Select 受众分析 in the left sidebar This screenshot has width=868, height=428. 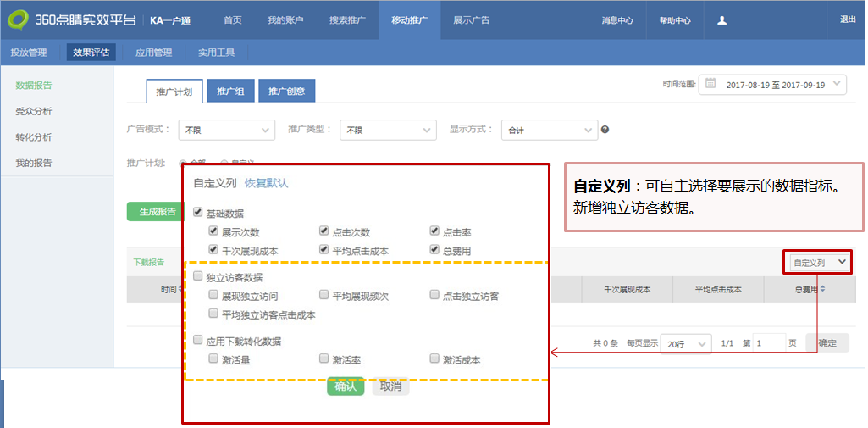point(34,111)
